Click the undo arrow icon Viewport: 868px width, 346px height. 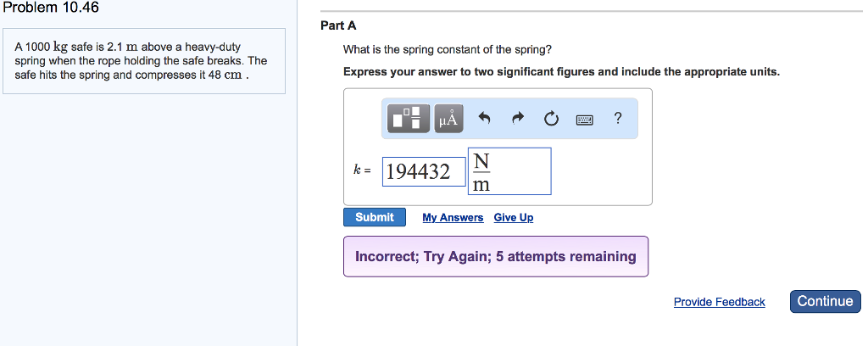coord(485,120)
